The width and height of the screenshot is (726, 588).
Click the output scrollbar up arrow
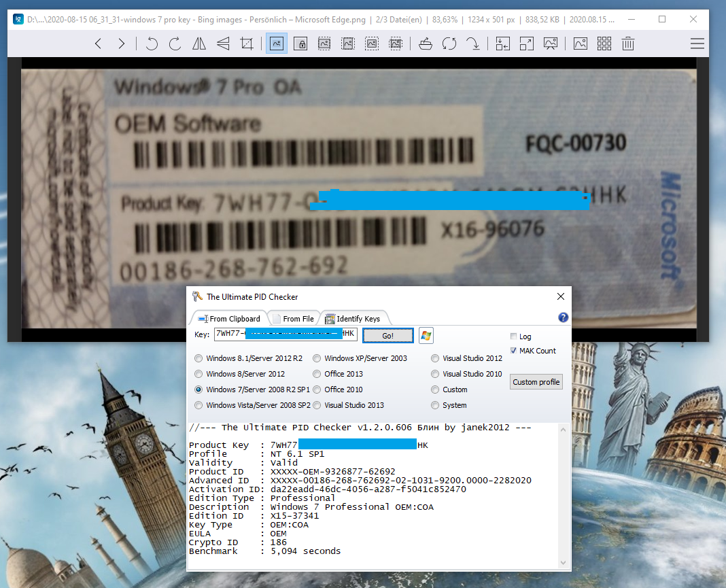pos(563,430)
